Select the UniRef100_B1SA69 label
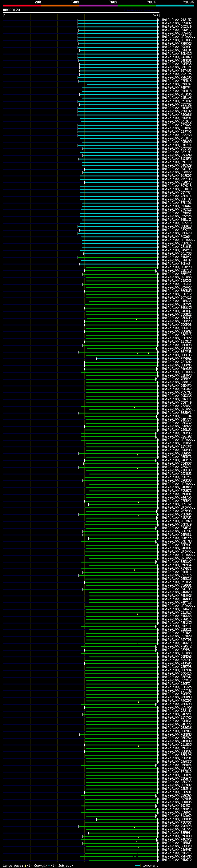Screen dimensions: 197x868 click(x=177, y=816)
